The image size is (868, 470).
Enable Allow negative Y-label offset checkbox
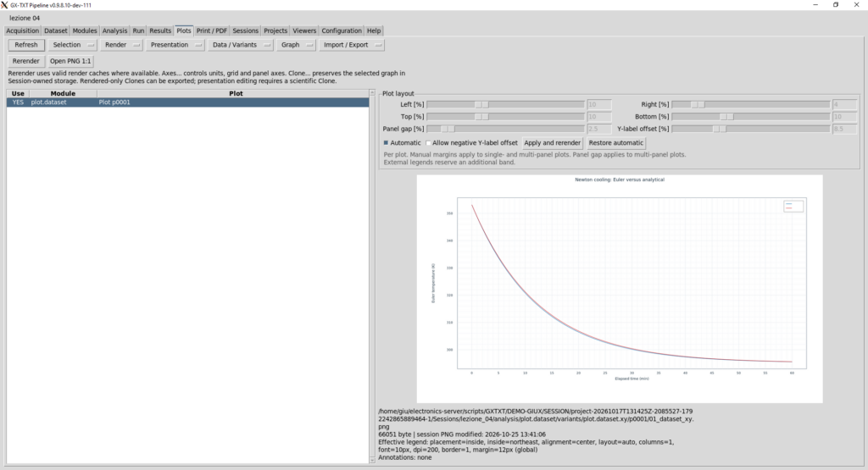(428, 143)
